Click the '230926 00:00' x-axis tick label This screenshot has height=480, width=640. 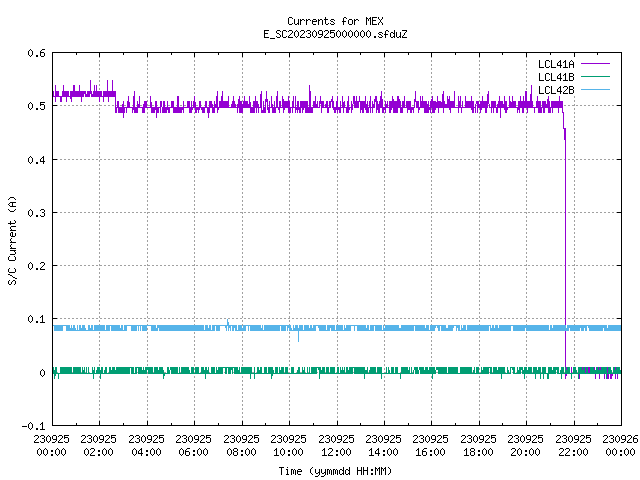tap(620, 446)
